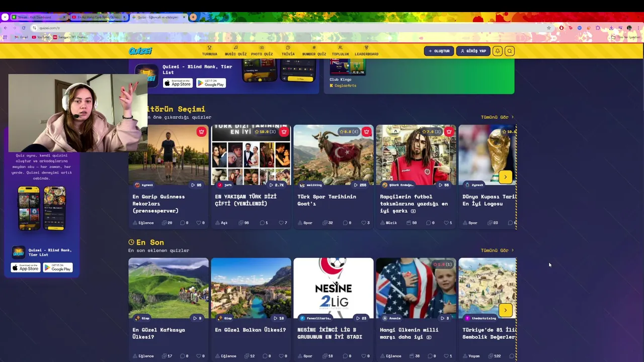
Task: Click crown badge on Rapçilerin quiz
Action: (x=449, y=132)
